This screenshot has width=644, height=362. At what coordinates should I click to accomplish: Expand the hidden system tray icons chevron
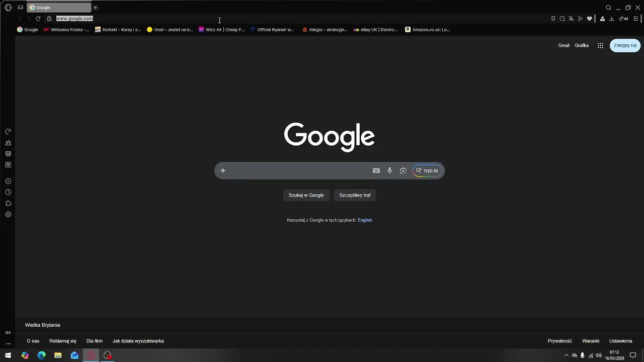click(566, 355)
